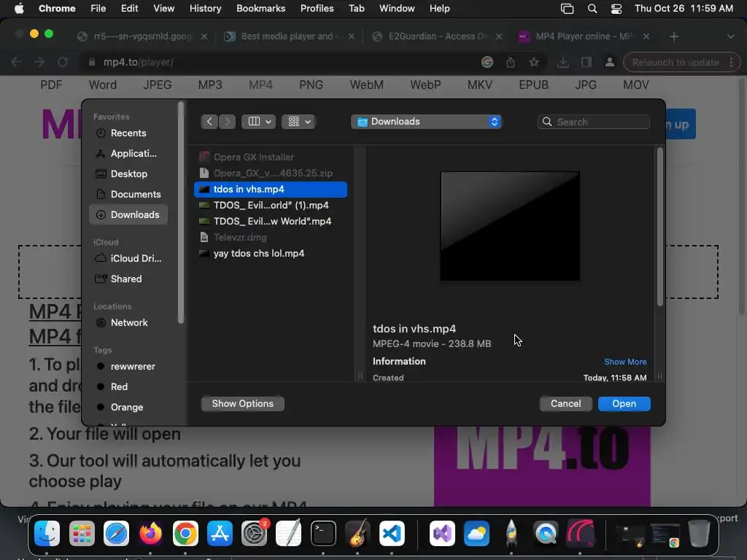Select file yay tdos chs lol.mp4
747x560 pixels.
click(271, 253)
